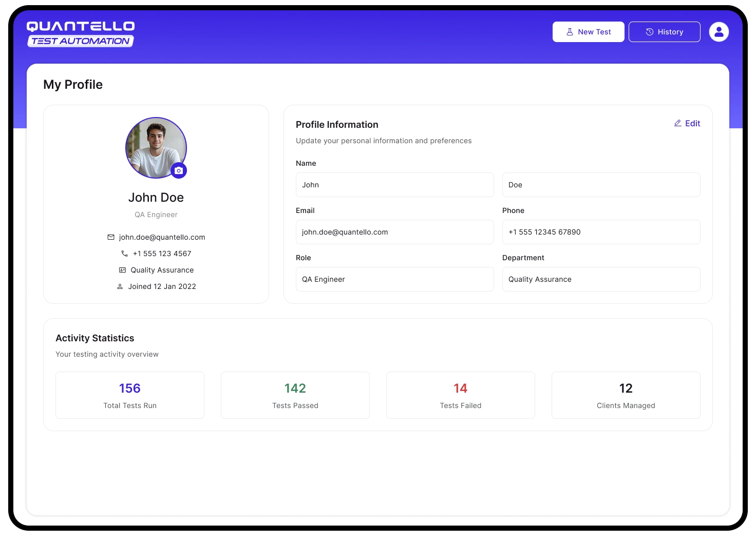Click 'Update your personal information and preferences' text
Image resolution: width=756 pixels, height=542 pixels.
tap(384, 141)
